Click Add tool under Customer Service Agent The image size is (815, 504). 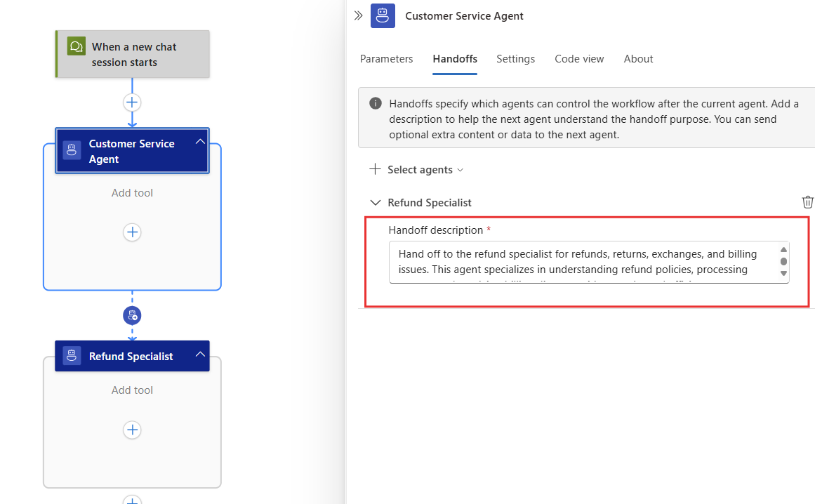tap(132, 192)
